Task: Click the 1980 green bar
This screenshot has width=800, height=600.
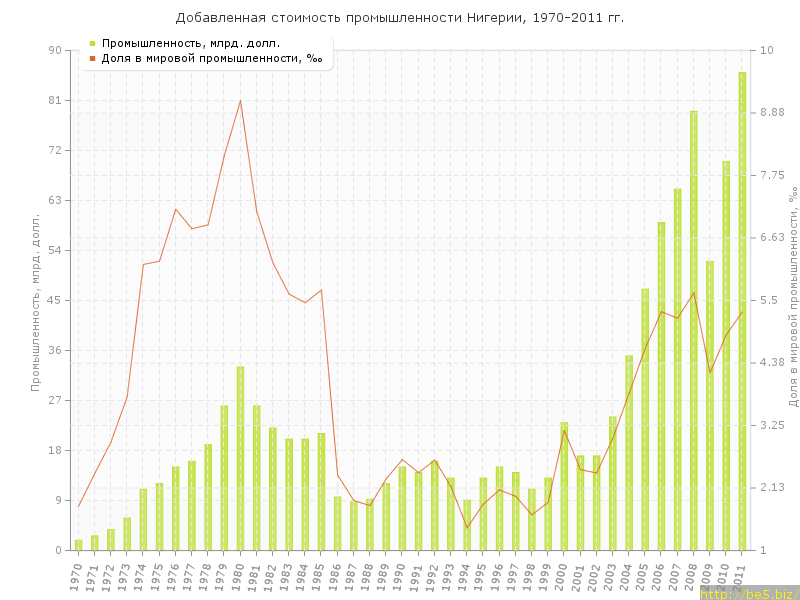Action: point(240,458)
